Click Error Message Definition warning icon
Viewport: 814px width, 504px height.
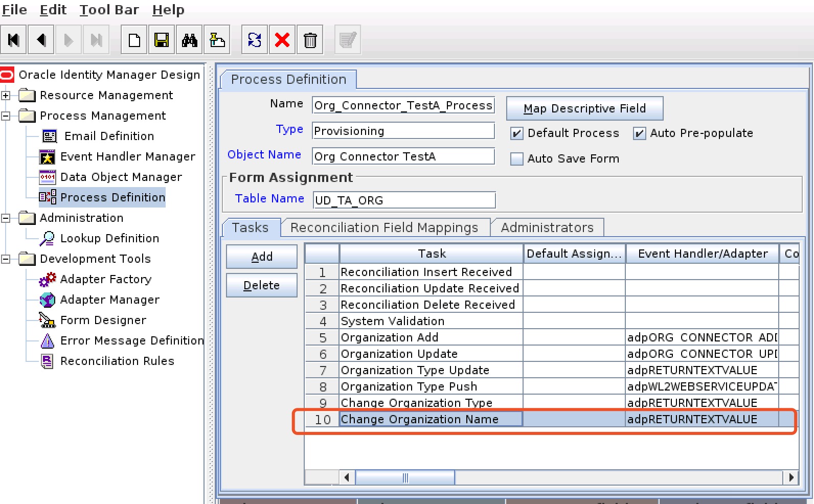click(x=47, y=340)
